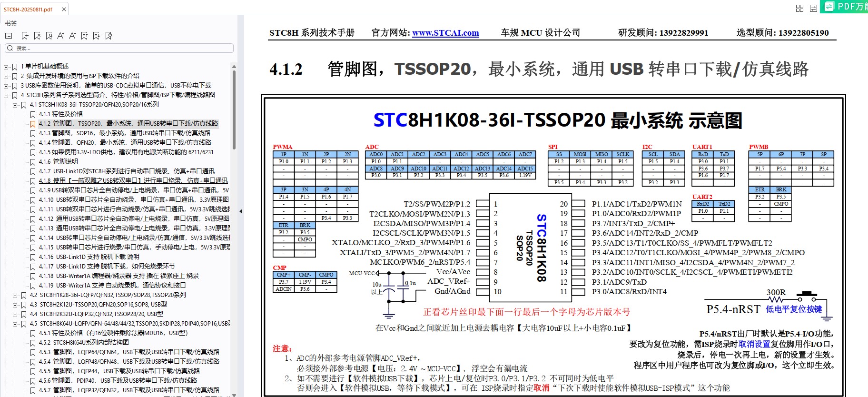Image resolution: width=868 pixels, height=397 pixels.
Task: Collapse the 4.5 STC8H8K64U bookmark node
Action: (15, 324)
